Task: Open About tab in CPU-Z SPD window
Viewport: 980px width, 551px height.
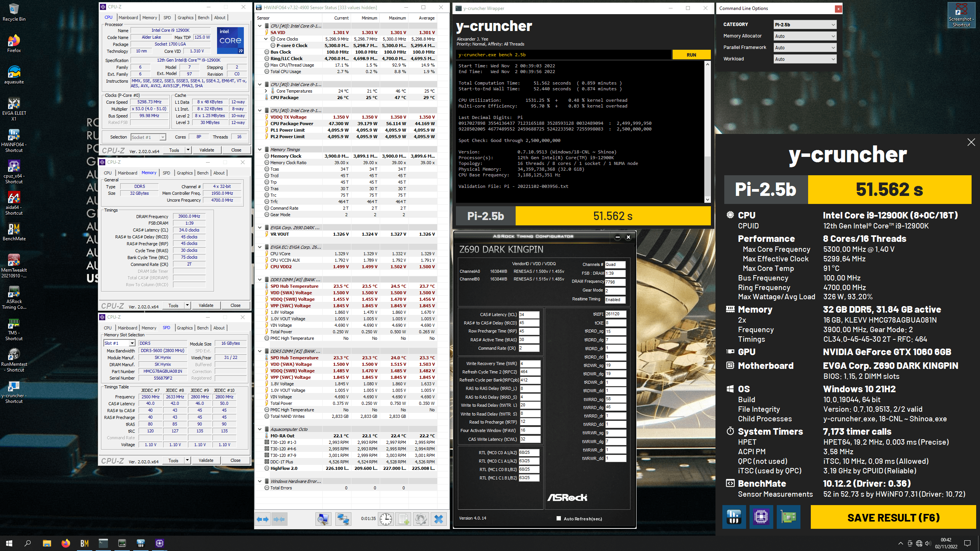Action: click(x=219, y=328)
